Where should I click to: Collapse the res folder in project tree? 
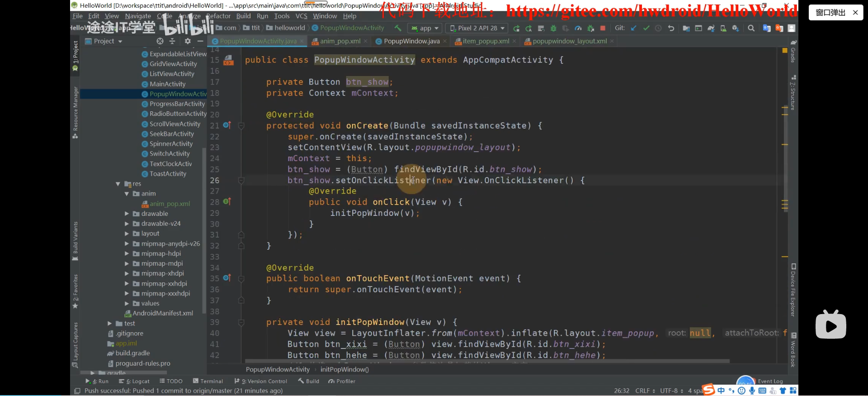point(118,184)
